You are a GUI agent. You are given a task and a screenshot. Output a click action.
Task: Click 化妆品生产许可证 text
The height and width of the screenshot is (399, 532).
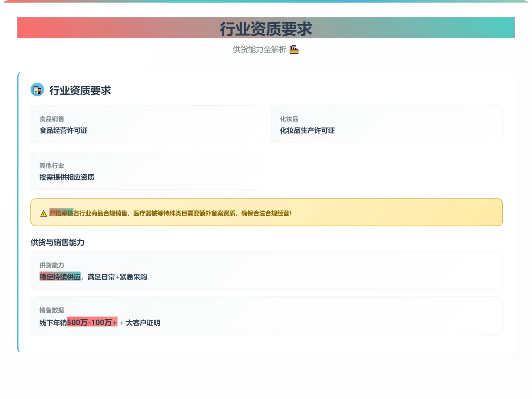307,130
